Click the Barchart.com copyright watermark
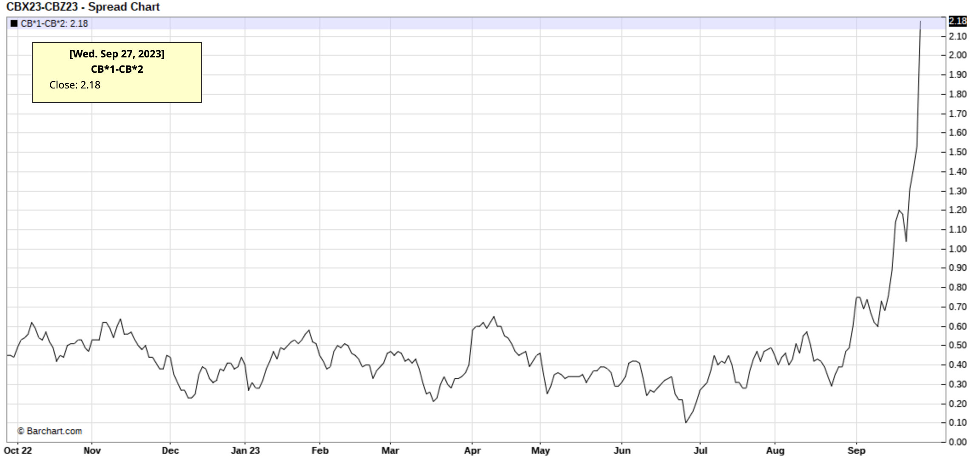Screen dimensions: 980x467 click(x=50, y=431)
